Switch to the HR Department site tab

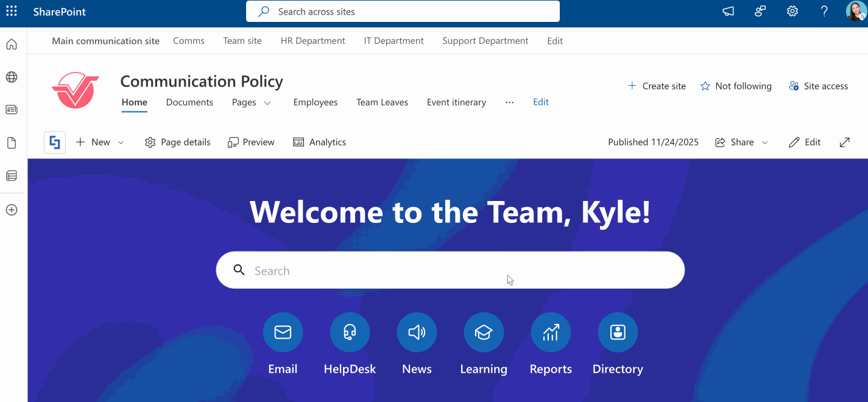pos(312,41)
